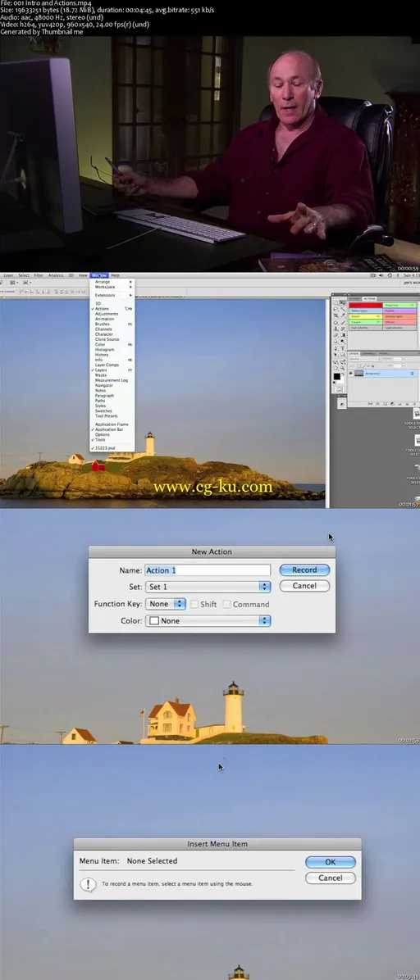
Task: Uncheck Tools in the Window menu
Action: [112, 439]
